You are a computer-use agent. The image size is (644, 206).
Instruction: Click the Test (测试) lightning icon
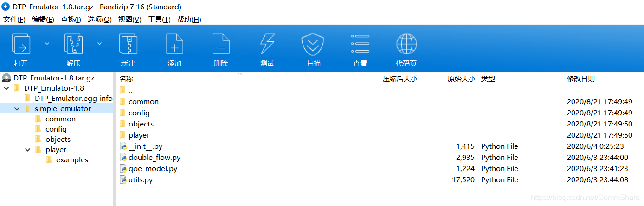[x=267, y=44]
